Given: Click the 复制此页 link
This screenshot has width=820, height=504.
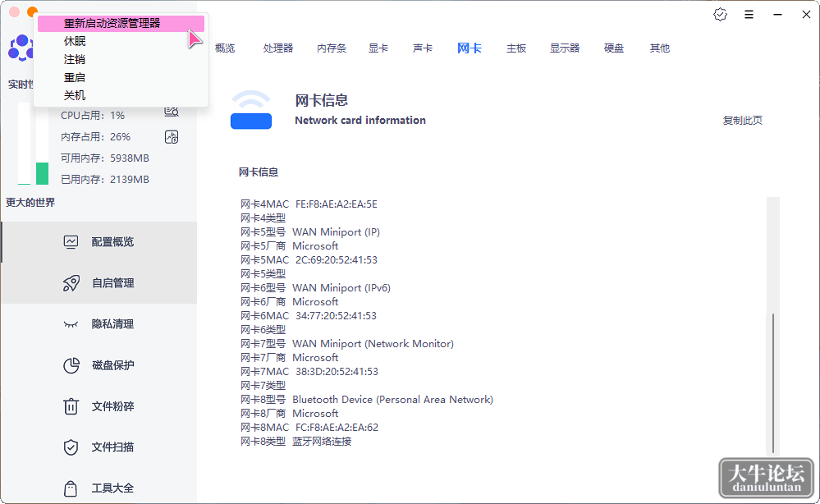Looking at the screenshot, I should (x=743, y=120).
